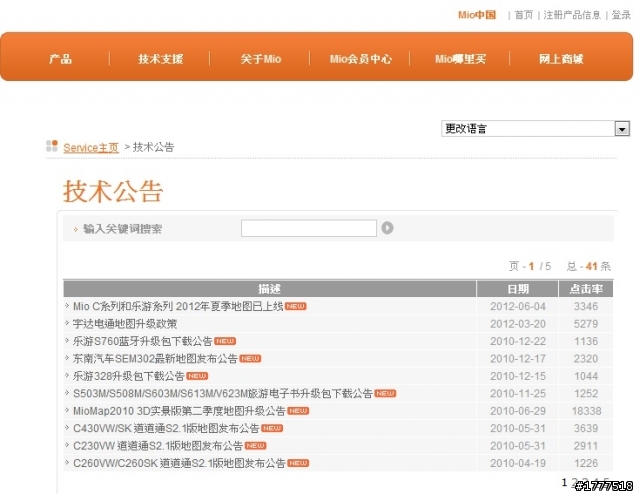Click date cell 2012-06-04
Image resolution: width=640 pixels, height=494 pixels.
coord(518,306)
